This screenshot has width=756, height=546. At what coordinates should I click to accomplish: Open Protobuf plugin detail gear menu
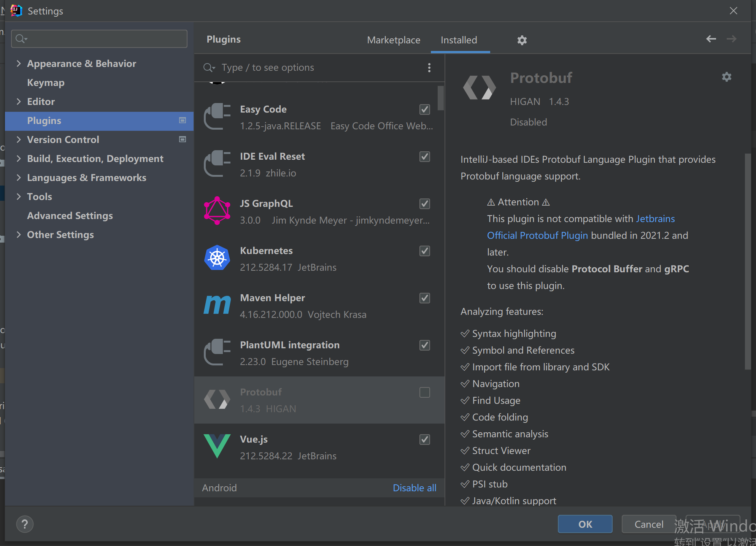point(726,77)
